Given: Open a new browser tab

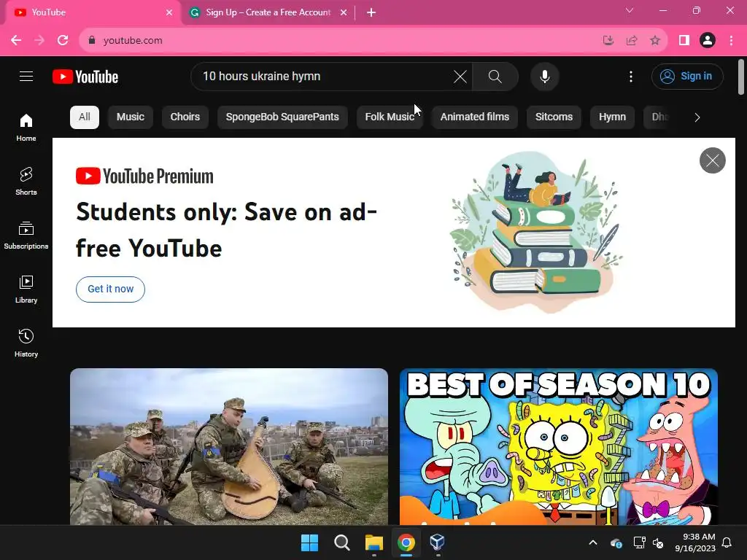Looking at the screenshot, I should [371, 12].
